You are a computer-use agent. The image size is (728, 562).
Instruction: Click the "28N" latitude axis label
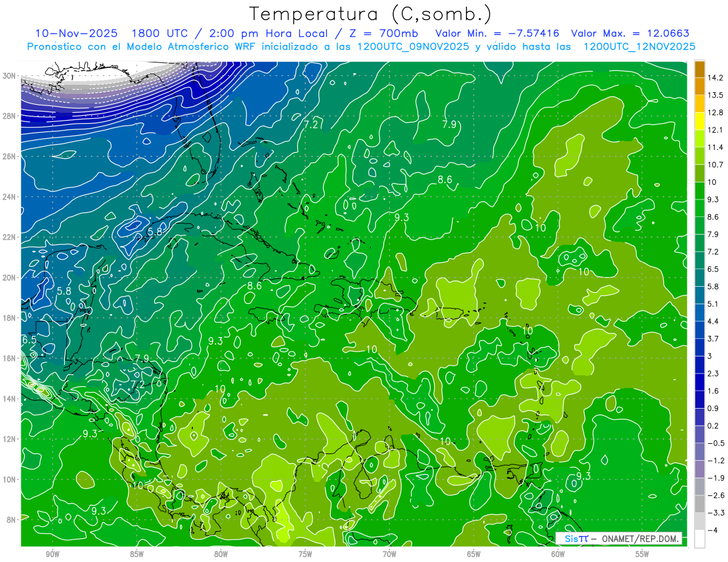(10, 116)
